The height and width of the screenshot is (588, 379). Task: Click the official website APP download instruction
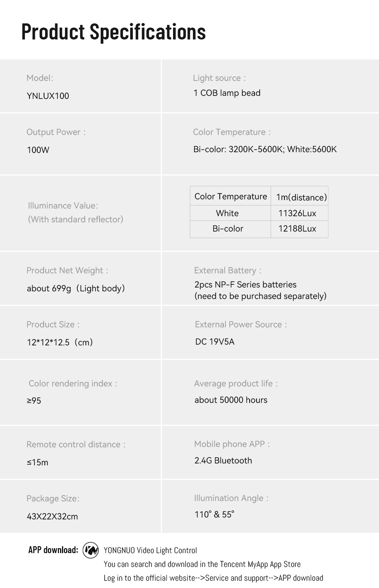[x=213, y=578]
